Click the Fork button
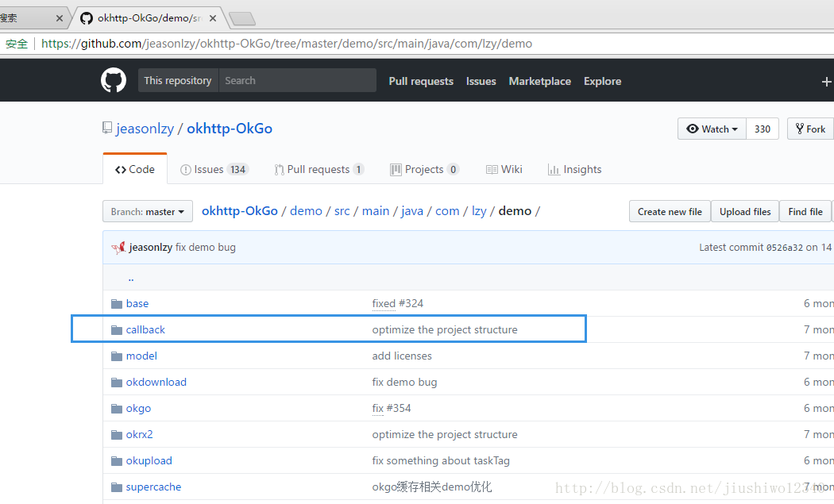The width and height of the screenshot is (834, 504). (811, 129)
